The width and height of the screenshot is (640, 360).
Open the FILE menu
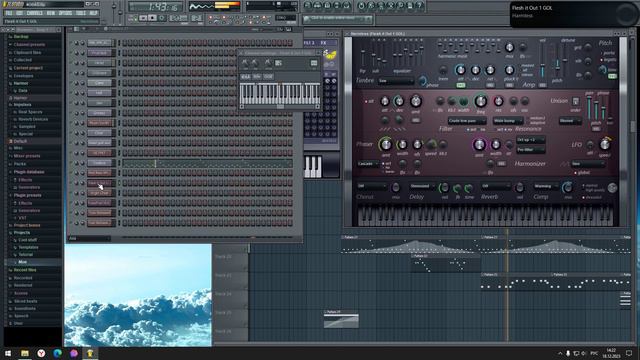click(9, 13)
